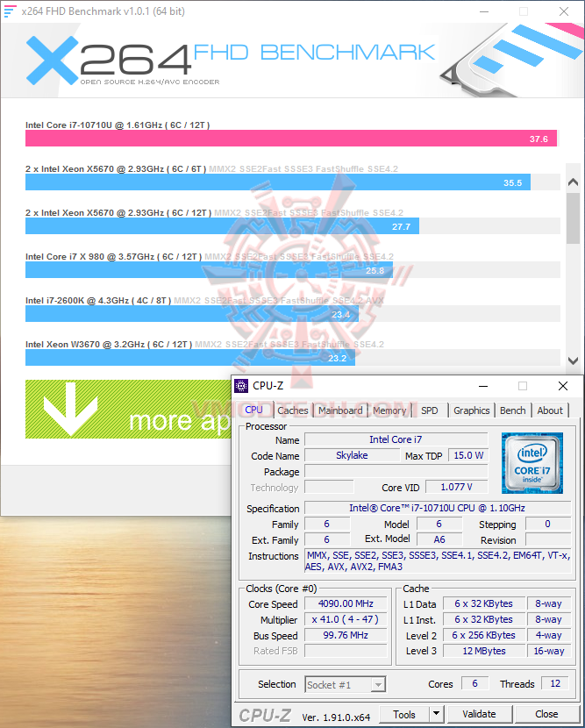Click the CPU-Z window title icon
585x728 pixels.
click(241, 385)
